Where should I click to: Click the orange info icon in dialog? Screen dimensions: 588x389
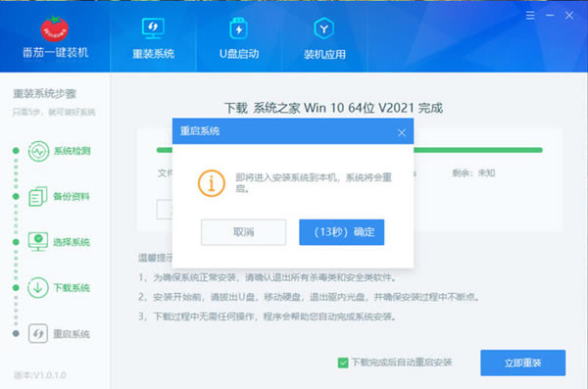pyautogui.click(x=212, y=183)
